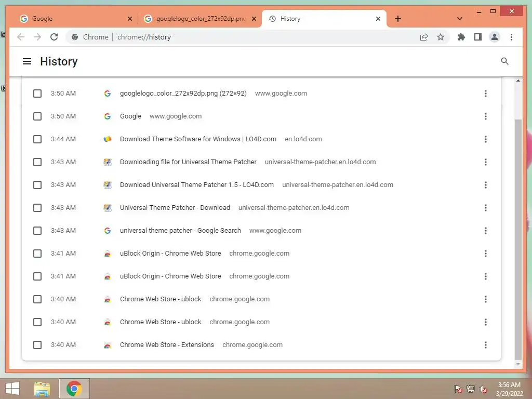532x399 pixels.
Task: Open the network tray icon
Action: (x=470, y=389)
